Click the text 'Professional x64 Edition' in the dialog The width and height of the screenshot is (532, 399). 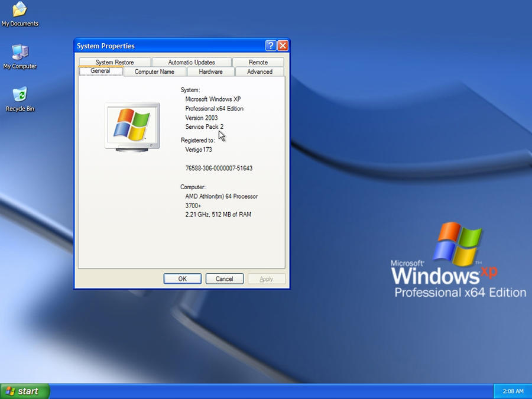[x=214, y=109]
